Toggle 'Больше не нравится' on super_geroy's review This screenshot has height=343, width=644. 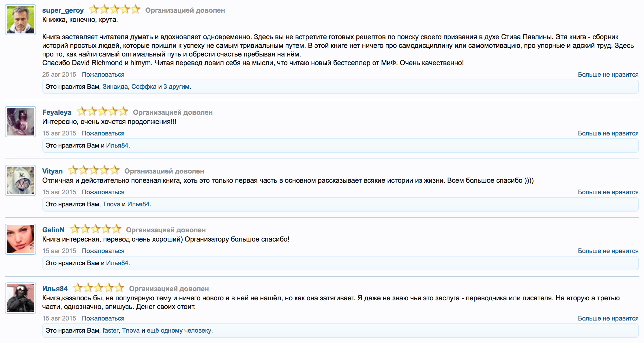[608, 74]
